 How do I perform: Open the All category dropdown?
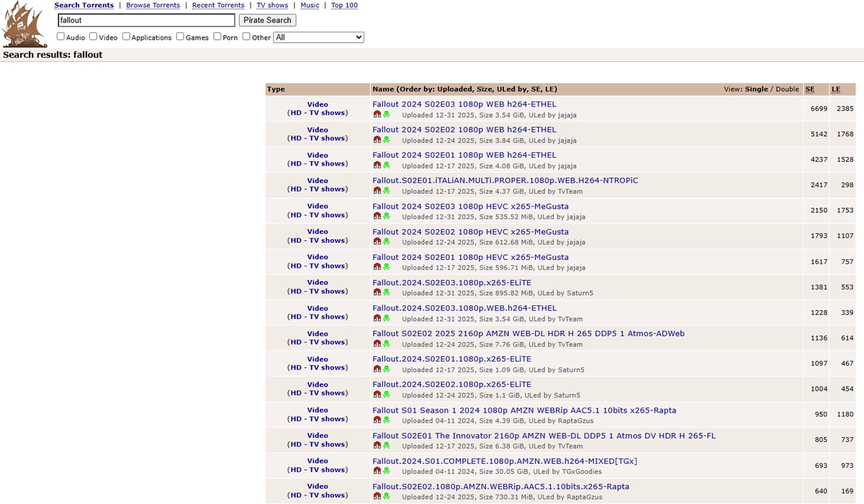pyautogui.click(x=319, y=37)
